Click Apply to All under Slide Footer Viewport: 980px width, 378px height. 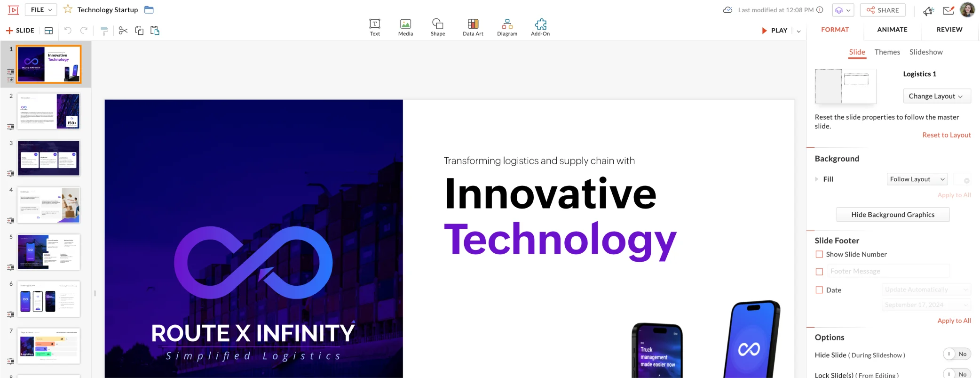point(954,321)
